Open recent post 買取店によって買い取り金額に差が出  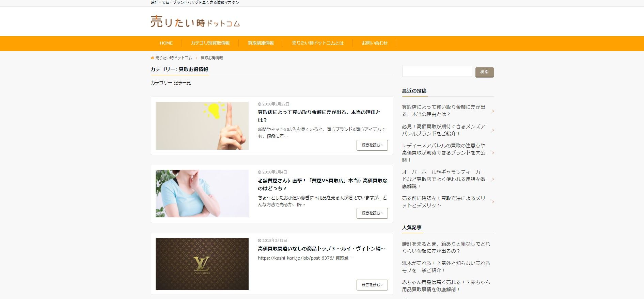coord(444,111)
